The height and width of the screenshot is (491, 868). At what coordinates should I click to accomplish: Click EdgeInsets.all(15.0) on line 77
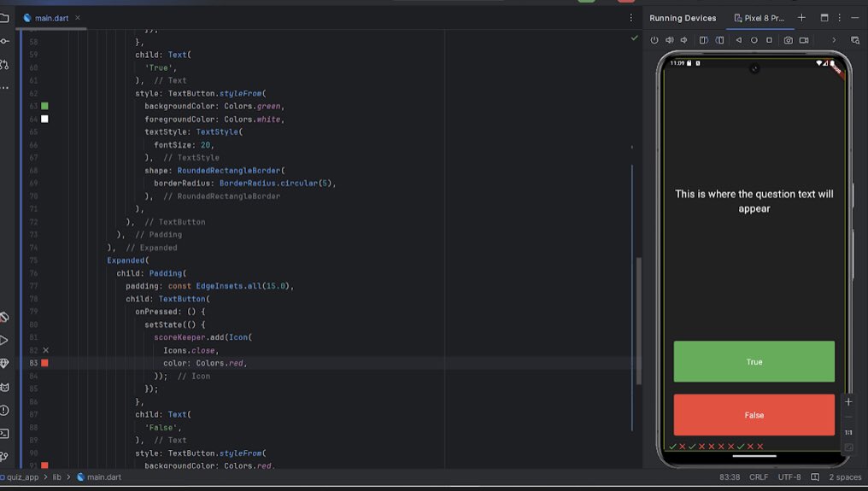point(243,286)
